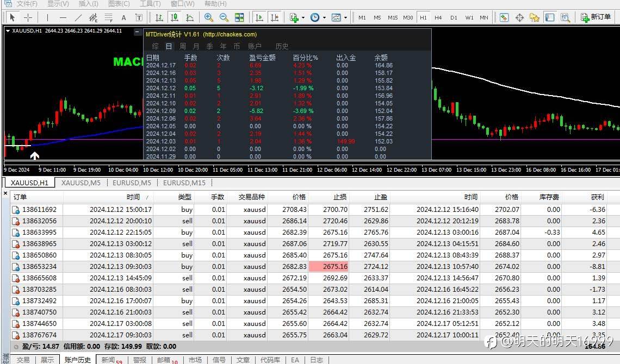The image size is (620, 364).
Task: Expand the periodicity dropdown arrow
Action: 324,17
